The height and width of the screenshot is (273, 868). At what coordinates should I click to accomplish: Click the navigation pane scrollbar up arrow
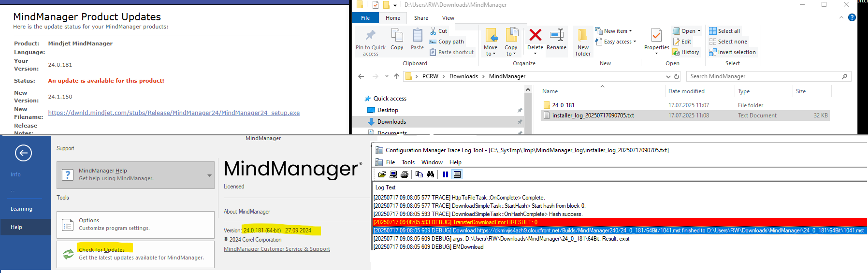coord(528,89)
